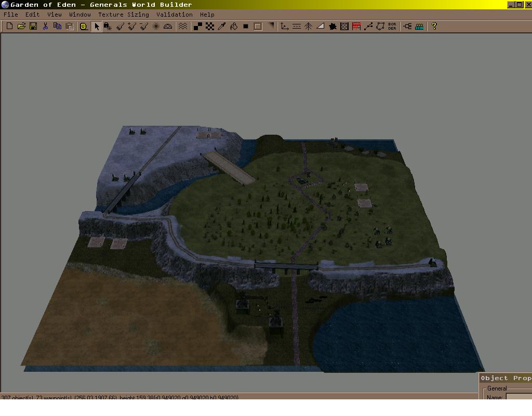Select the road dashed-lines tool
Image resolution: width=532 pixels, height=416 pixels.
296,26
